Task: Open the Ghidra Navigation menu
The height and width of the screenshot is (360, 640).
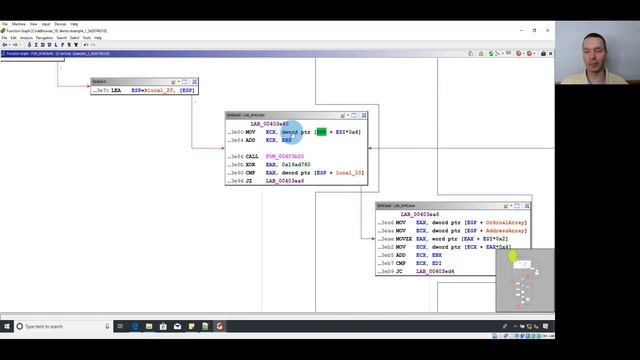Action: click(44, 38)
